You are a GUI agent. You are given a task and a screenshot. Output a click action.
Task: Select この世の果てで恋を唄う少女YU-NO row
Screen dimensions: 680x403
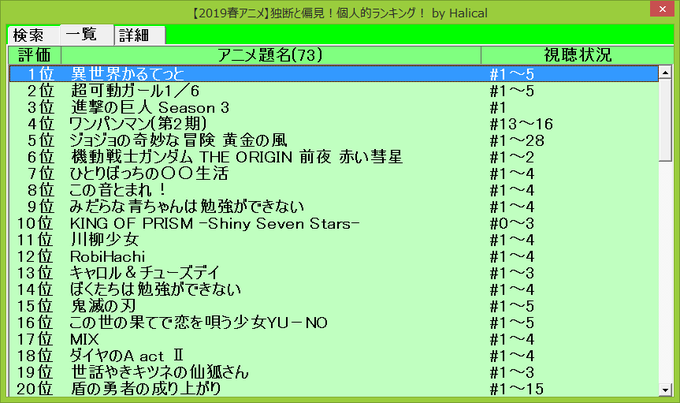[333, 322]
